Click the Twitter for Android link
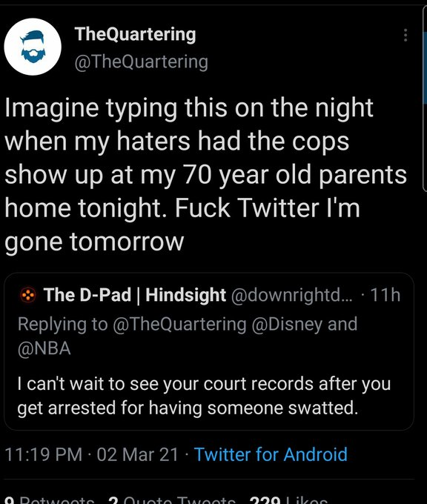Viewport: 427px width, 504px height. 271,454
